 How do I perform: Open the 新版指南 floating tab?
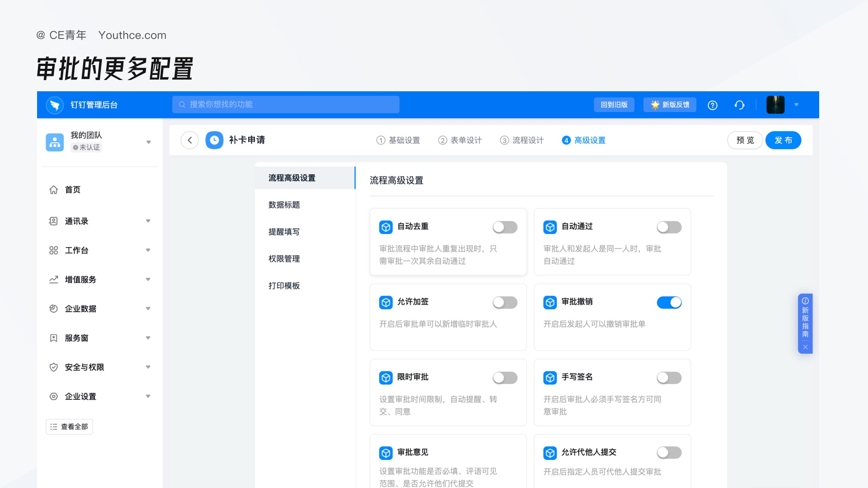coord(805,318)
